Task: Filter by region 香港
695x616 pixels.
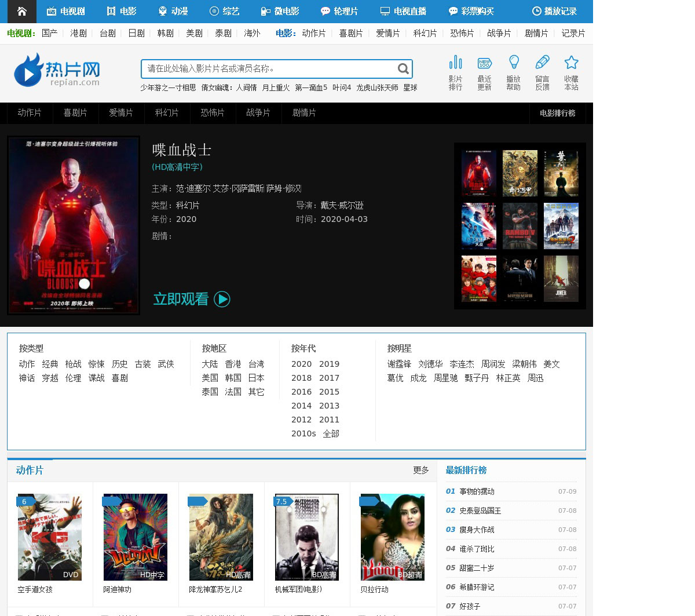Action: pos(233,364)
